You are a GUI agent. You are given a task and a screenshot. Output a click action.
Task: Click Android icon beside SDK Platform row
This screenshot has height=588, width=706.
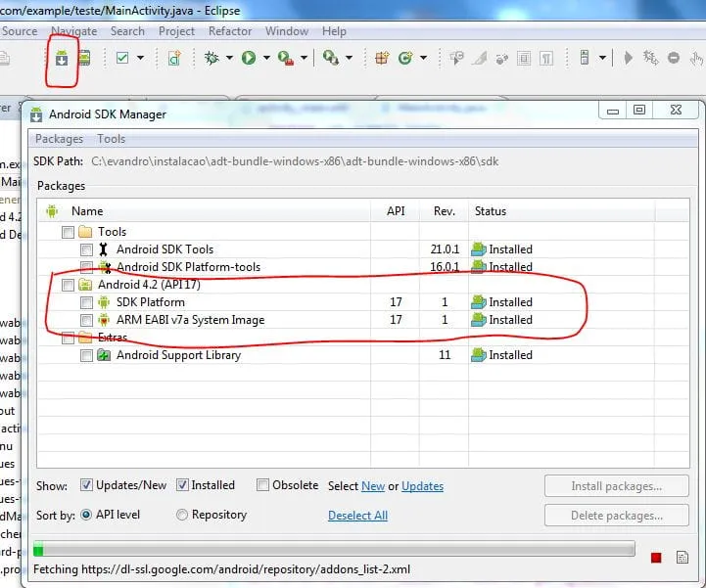[x=104, y=302]
